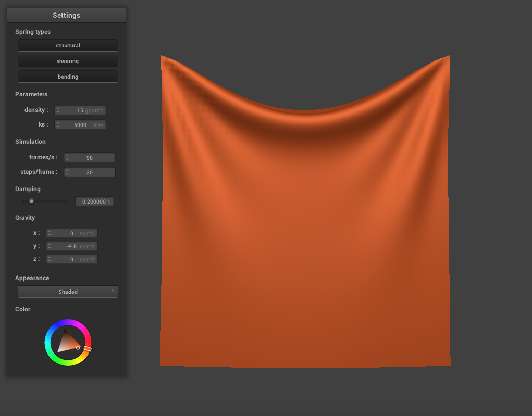Click the damping slider handle
Viewport: 532px width, 416px height.
click(x=31, y=201)
